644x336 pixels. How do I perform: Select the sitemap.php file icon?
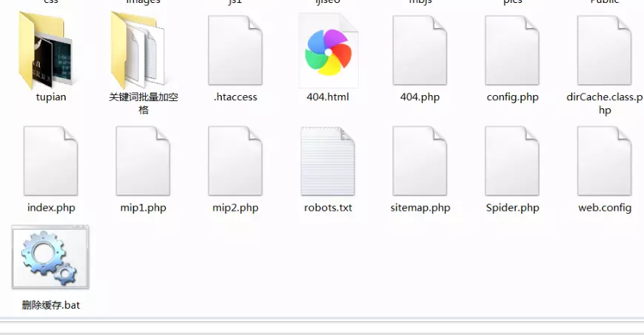[420, 161]
